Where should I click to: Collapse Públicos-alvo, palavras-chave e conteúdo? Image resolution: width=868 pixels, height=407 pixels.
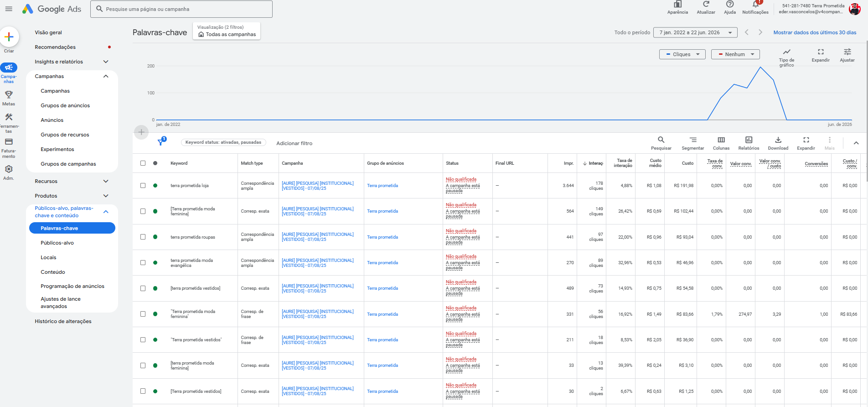pos(106,212)
